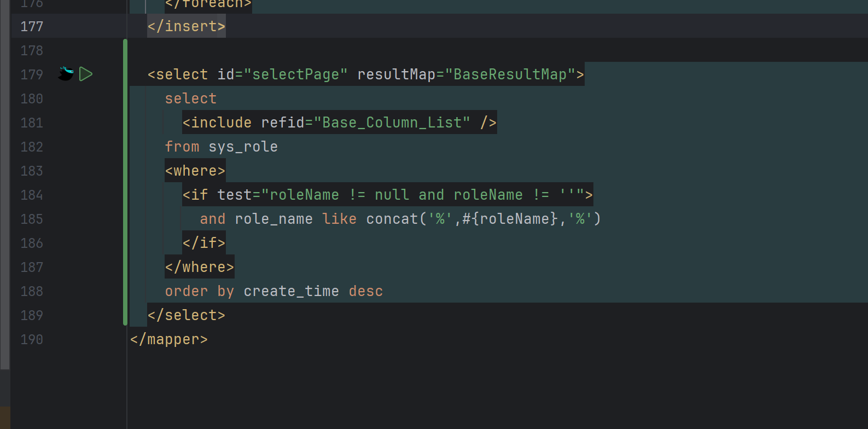Place cursor on closing insert tag
The height and width of the screenshot is (429, 868).
[x=187, y=26]
